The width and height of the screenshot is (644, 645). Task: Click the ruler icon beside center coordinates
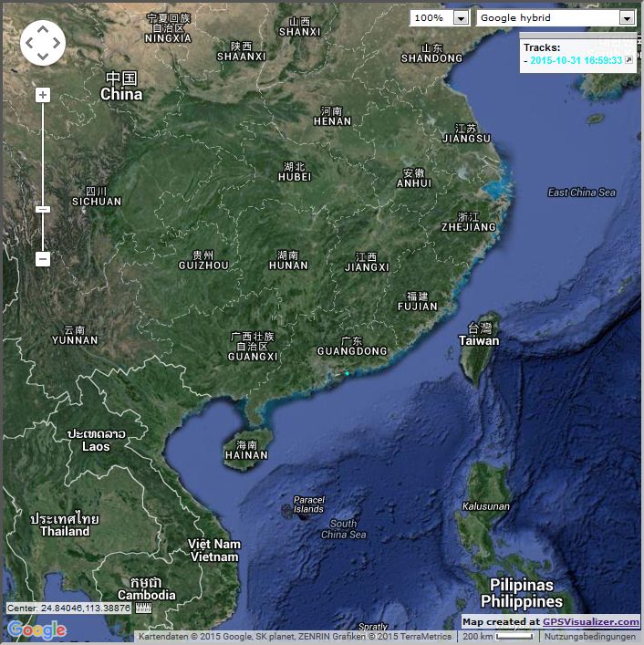pos(143,608)
